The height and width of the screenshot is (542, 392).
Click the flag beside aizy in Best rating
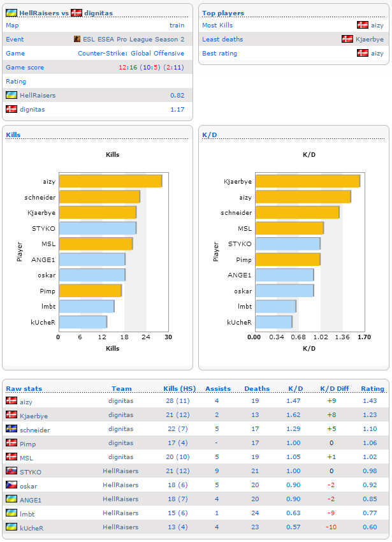tap(363, 53)
